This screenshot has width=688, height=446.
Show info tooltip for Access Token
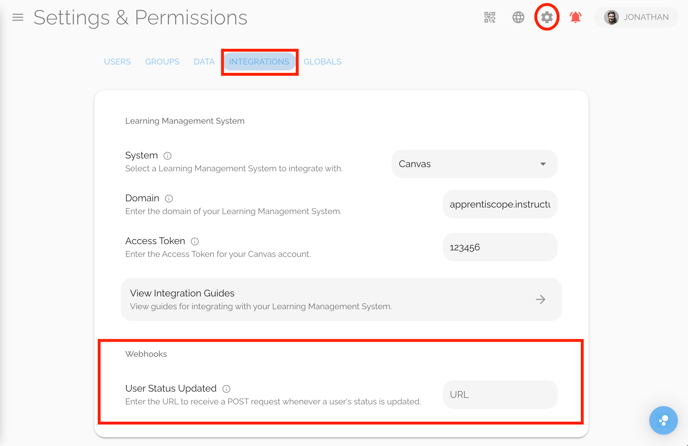195,241
